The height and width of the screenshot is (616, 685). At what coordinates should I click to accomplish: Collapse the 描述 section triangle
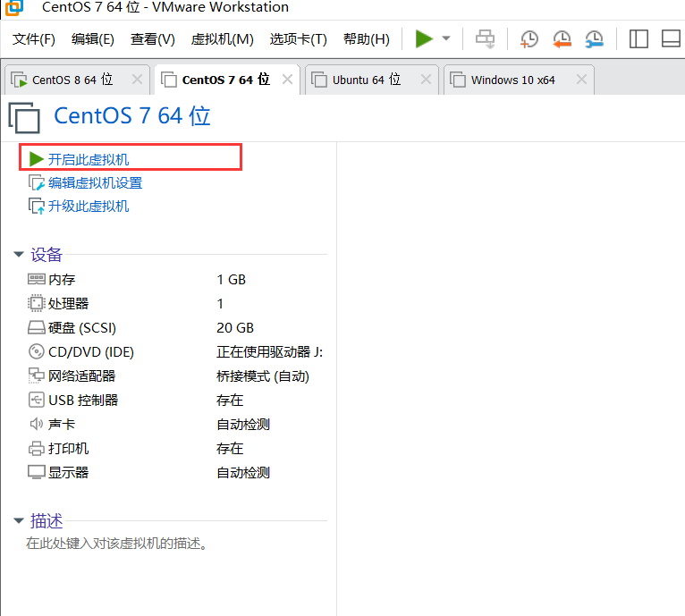19,520
